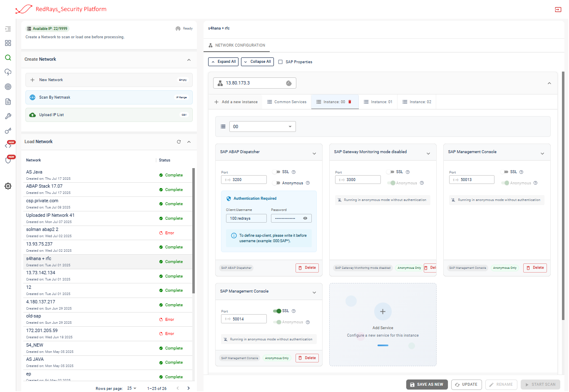The height and width of the screenshot is (392, 569).
Task: Click the Collapse All button
Action: pos(257,62)
